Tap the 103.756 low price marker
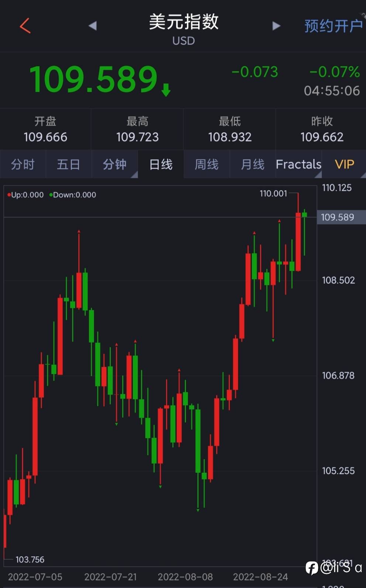 coord(30,560)
